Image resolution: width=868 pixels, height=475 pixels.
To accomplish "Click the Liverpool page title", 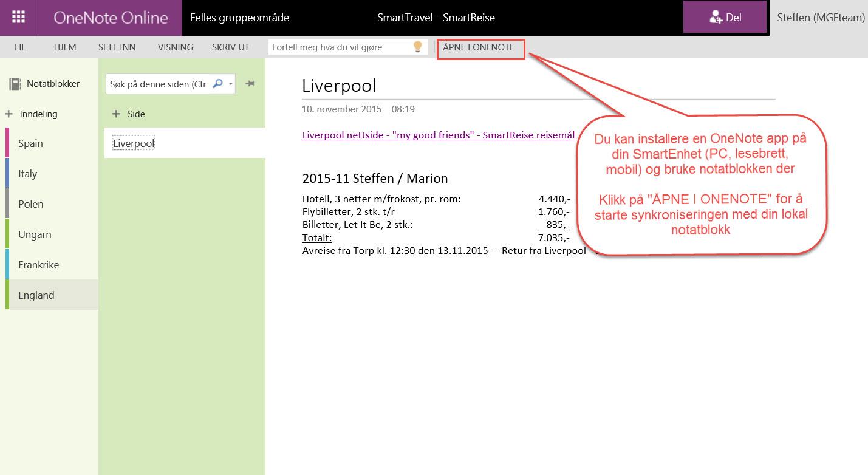I will pyautogui.click(x=339, y=86).
